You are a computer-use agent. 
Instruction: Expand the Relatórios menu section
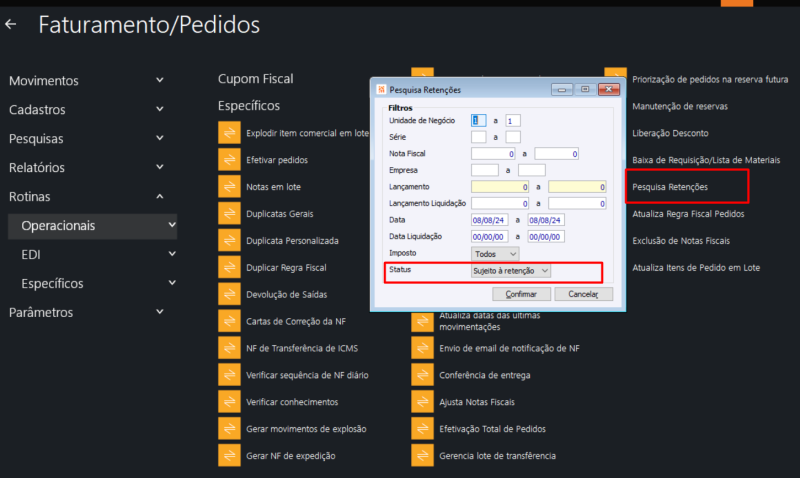[x=160, y=167]
